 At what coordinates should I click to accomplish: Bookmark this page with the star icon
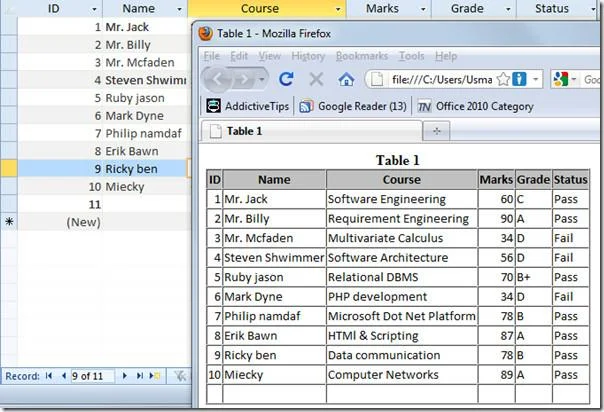pos(503,80)
